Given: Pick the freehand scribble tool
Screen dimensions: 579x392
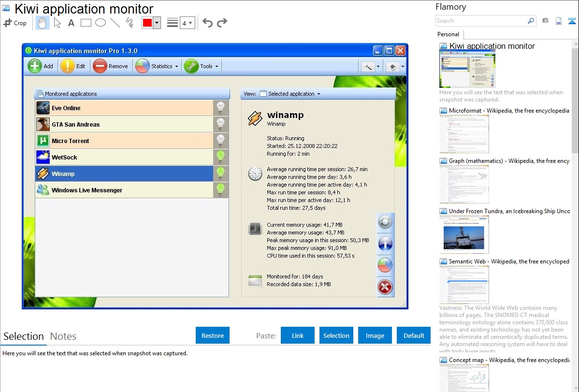Looking at the screenshot, I should [130, 23].
